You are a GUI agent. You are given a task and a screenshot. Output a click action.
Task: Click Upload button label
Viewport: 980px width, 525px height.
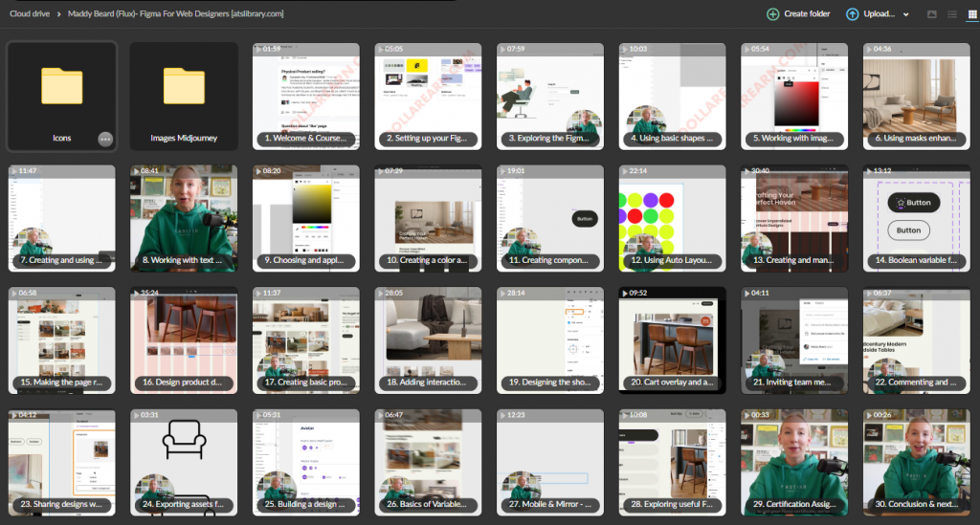point(879,13)
